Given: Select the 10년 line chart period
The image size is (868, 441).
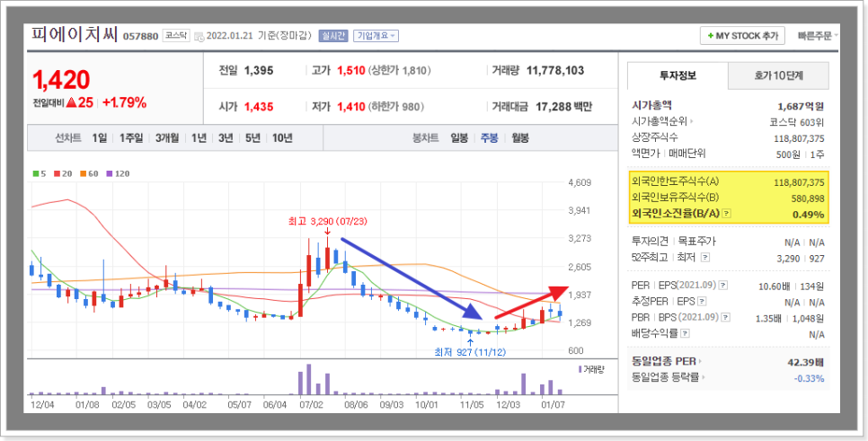Looking at the screenshot, I should point(282,138).
